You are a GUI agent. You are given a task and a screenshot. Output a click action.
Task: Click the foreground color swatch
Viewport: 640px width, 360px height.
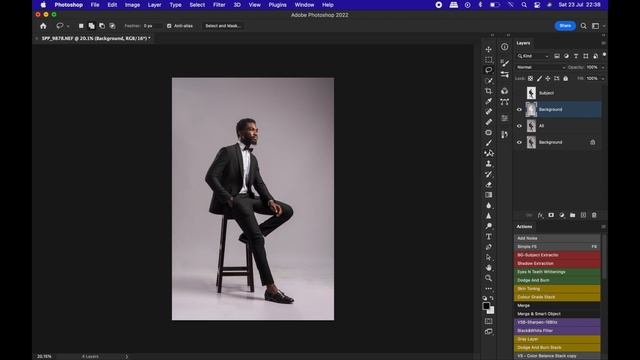coord(486,306)
